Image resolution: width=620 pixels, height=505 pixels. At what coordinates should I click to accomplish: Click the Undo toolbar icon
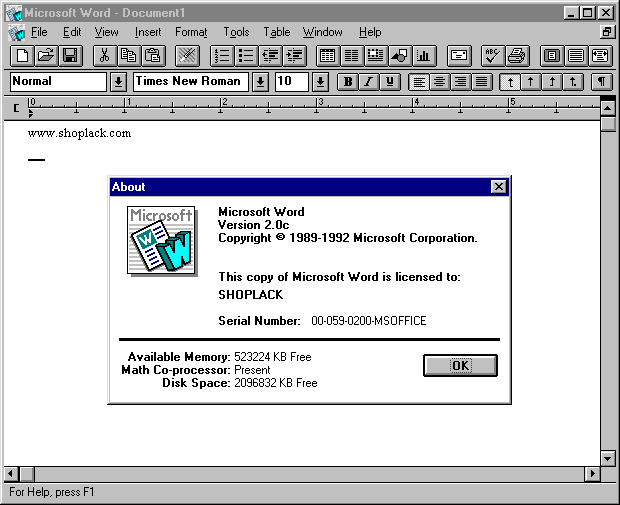click(x=187, y=56)
